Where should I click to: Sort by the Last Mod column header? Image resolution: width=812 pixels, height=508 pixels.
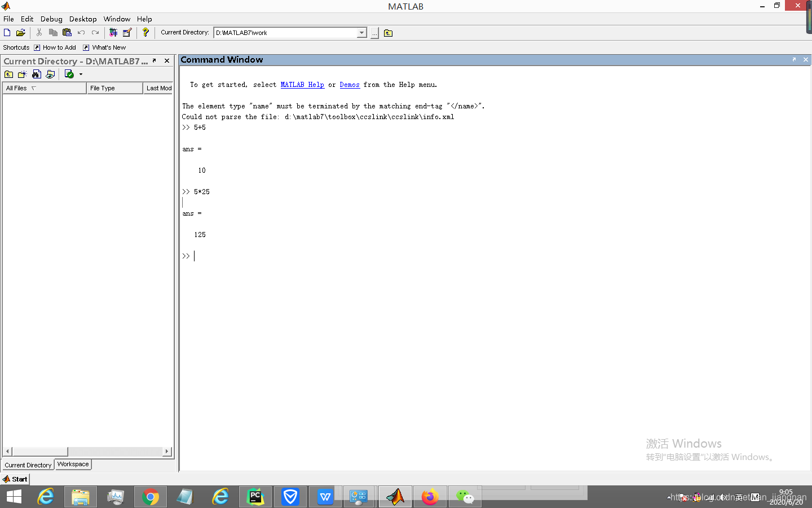[x=158, y=88]
